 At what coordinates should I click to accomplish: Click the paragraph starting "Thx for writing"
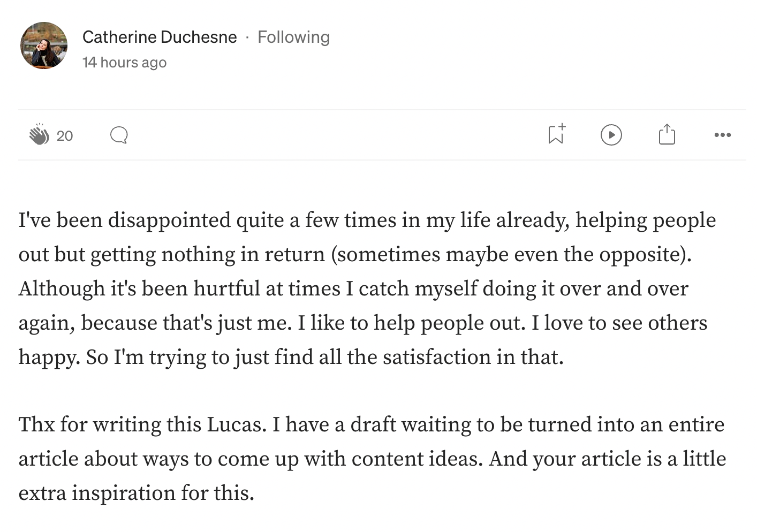[372, 459]
